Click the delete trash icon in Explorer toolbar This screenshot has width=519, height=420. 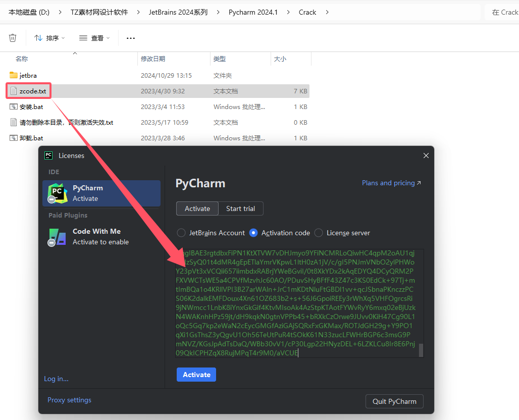[x=13, y=38]
